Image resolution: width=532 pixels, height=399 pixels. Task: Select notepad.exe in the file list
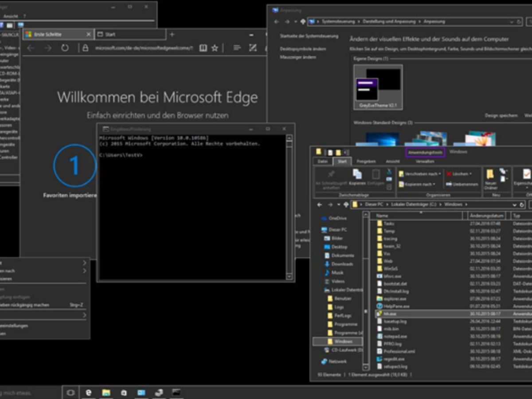tap(395, 336)
